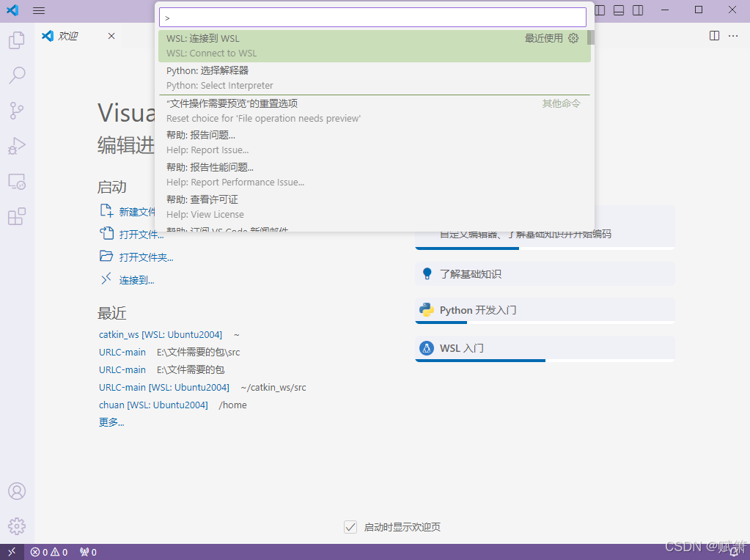Split the editor to the right
Image resolution: width=750 pixels, height=560 pixels.
(714, 36)
